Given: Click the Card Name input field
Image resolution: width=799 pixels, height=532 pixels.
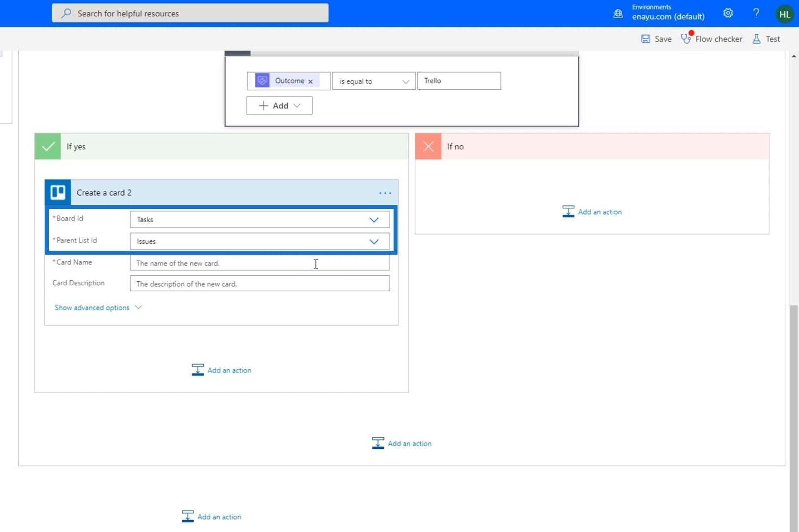Looking at the screenshot, I should [260, 263].
